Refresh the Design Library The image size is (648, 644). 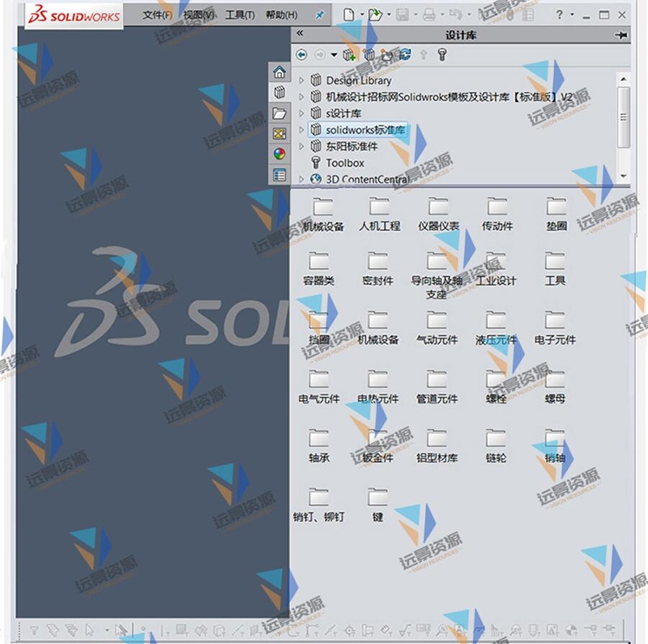(x=406, y=54)
